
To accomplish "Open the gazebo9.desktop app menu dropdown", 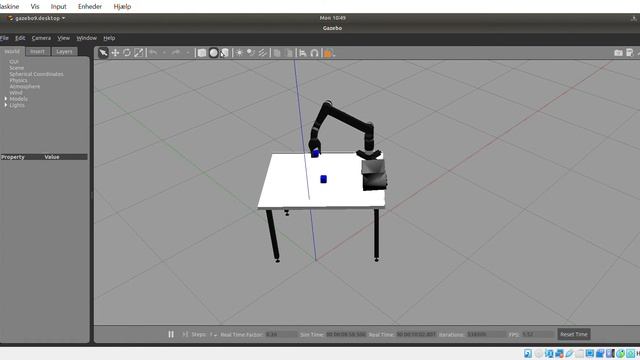I will click(37, 18).
